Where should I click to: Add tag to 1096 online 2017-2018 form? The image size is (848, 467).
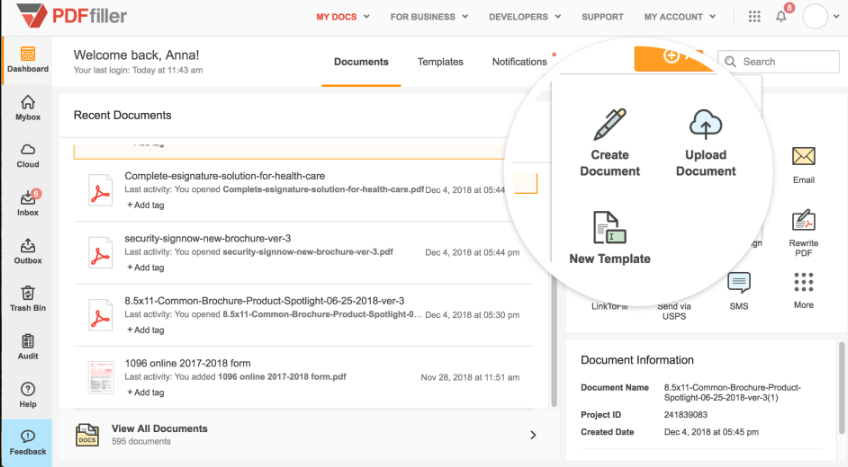click(145, 392)
